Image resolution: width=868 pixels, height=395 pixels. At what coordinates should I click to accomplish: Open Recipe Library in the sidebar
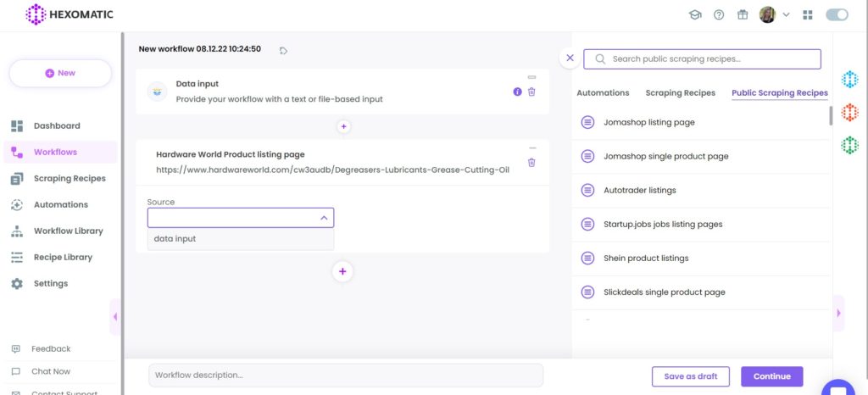tap(63, 257)
